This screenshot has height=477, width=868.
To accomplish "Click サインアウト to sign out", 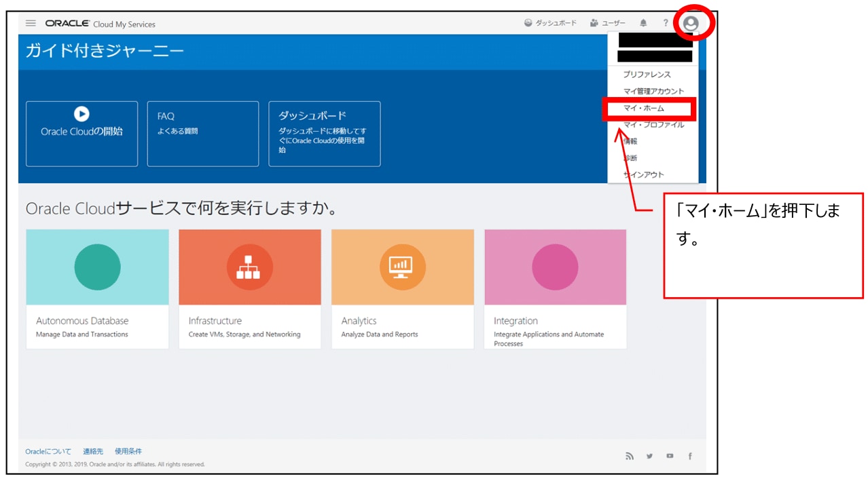I will [x=644, y=175].
